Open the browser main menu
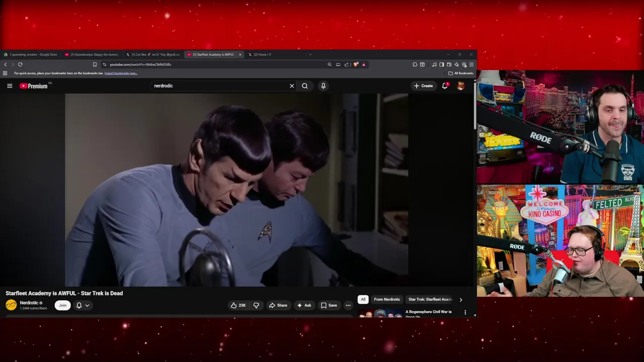Image resolution: width=644 pixels, height=362 pixels. 471,64
